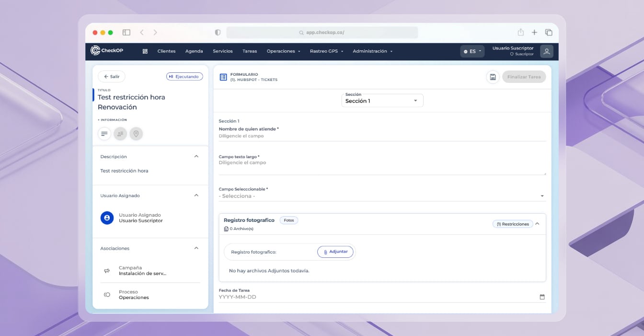This screenshot has height=336, width=644.
Task: Click the Nombre de quien atiende field
Action: pos(381,136)
